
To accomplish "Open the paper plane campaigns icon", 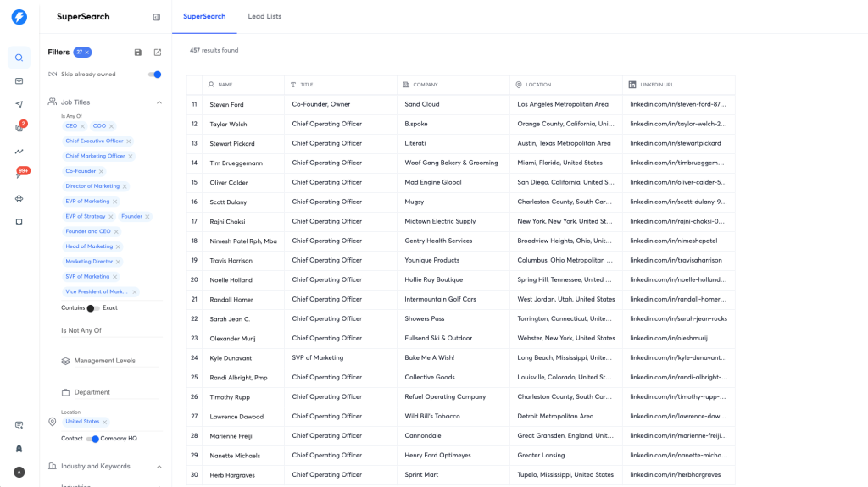I will 19,104.
